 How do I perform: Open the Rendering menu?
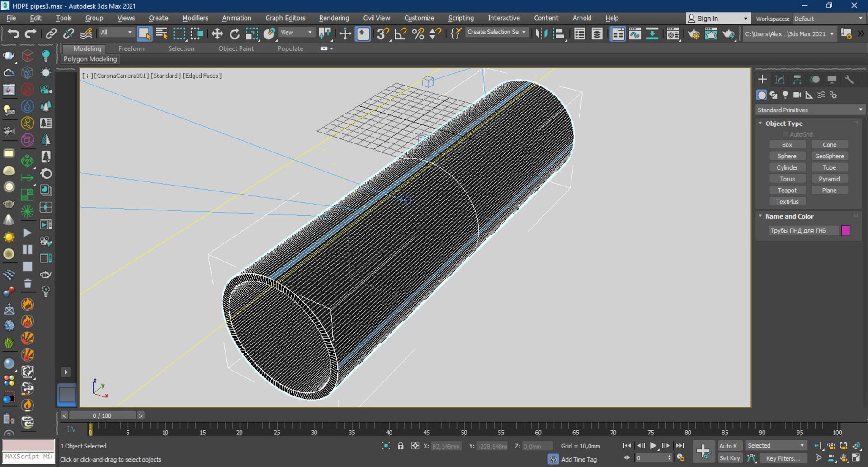point(334,18)
